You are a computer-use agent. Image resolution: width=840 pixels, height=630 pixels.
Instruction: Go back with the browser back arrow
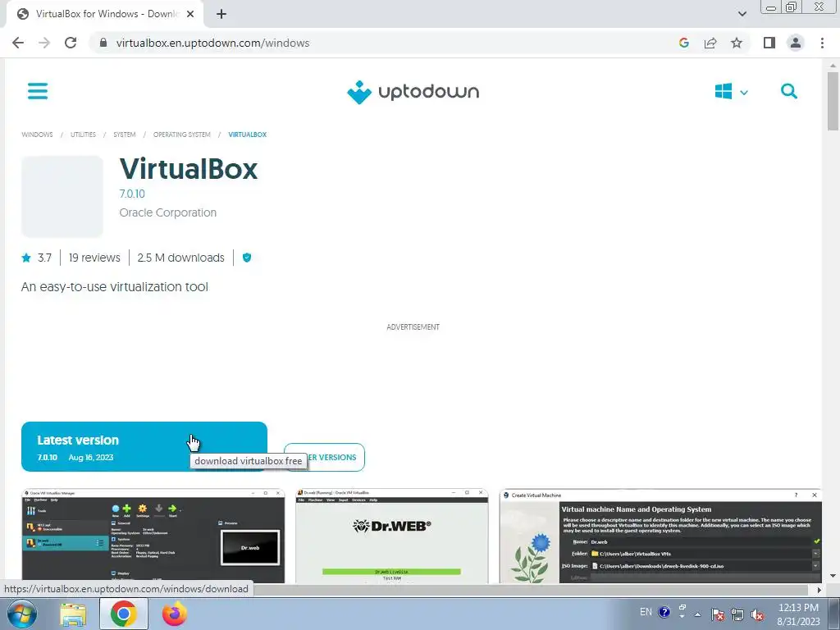[18, 43]
